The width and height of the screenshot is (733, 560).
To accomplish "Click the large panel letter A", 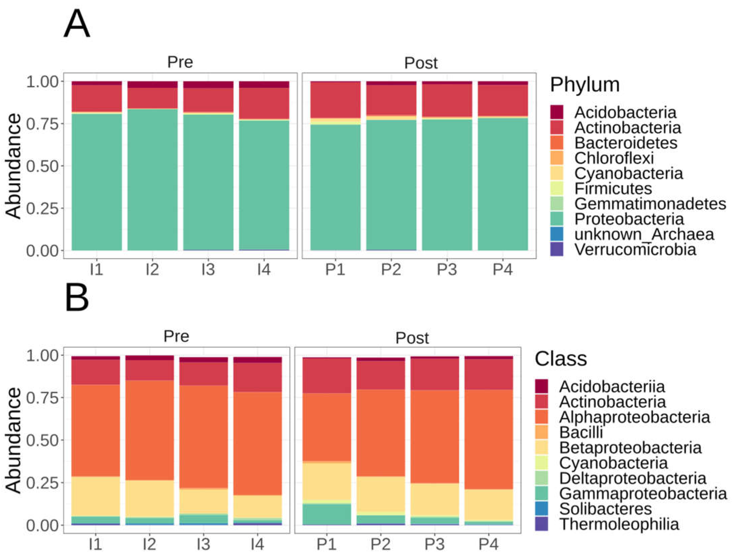I will pos(77,24).
